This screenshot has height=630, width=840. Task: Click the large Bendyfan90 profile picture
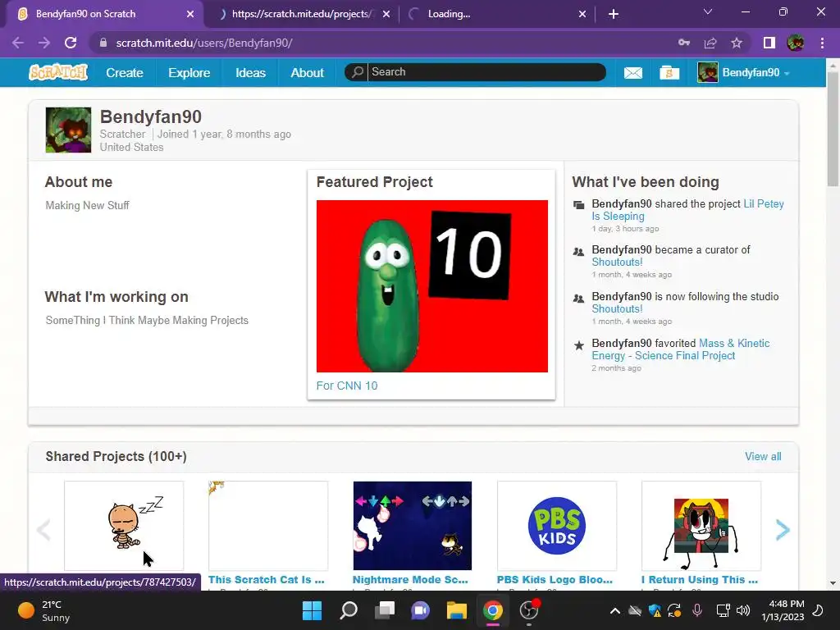point(69,130)
